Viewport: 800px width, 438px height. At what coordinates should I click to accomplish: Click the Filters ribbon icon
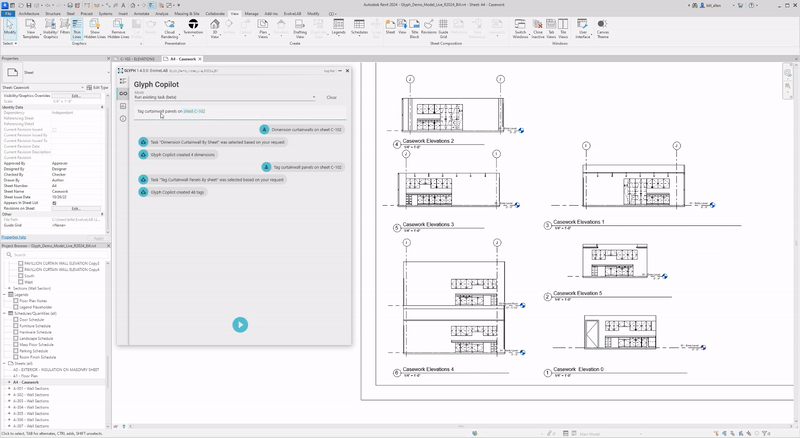65,28
